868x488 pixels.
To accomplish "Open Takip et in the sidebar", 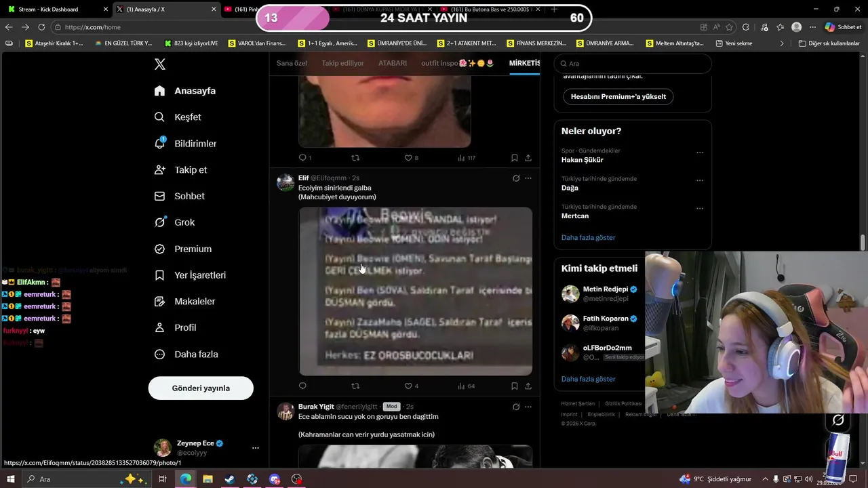I will tap(181, 170).
